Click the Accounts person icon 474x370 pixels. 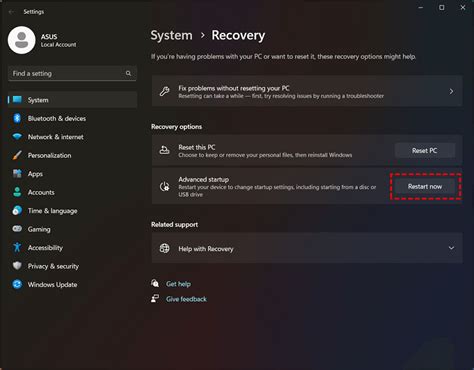pyautogui.click(x=17, y=192)
